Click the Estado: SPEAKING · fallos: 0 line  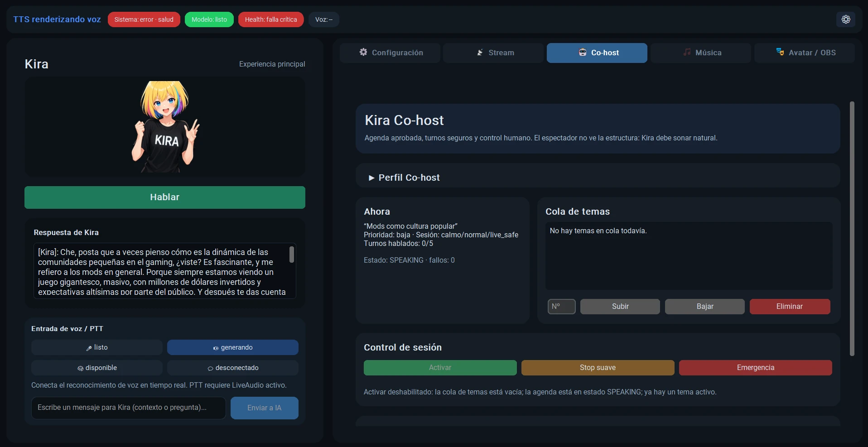click(409, 260)
